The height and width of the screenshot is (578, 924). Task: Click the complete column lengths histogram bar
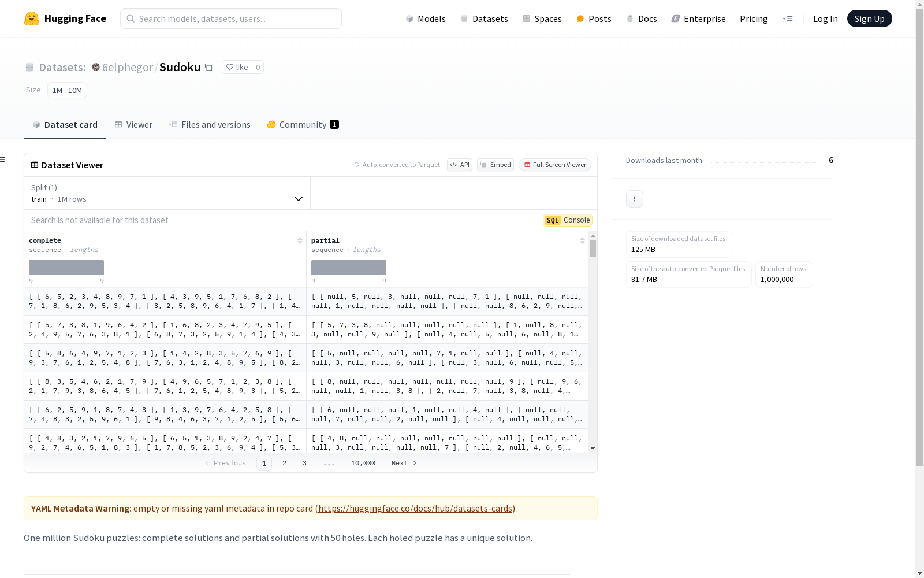tap(66, 268)
